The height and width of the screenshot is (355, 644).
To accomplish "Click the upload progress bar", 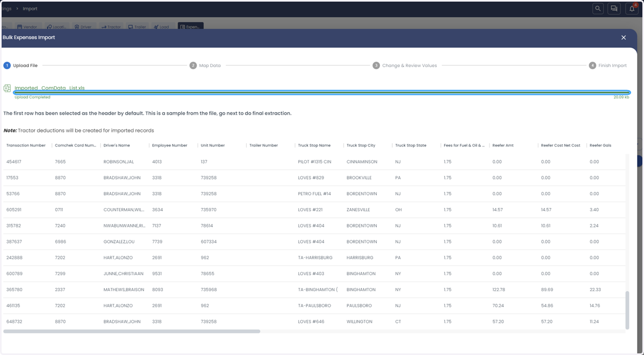I will click(322, 93).
